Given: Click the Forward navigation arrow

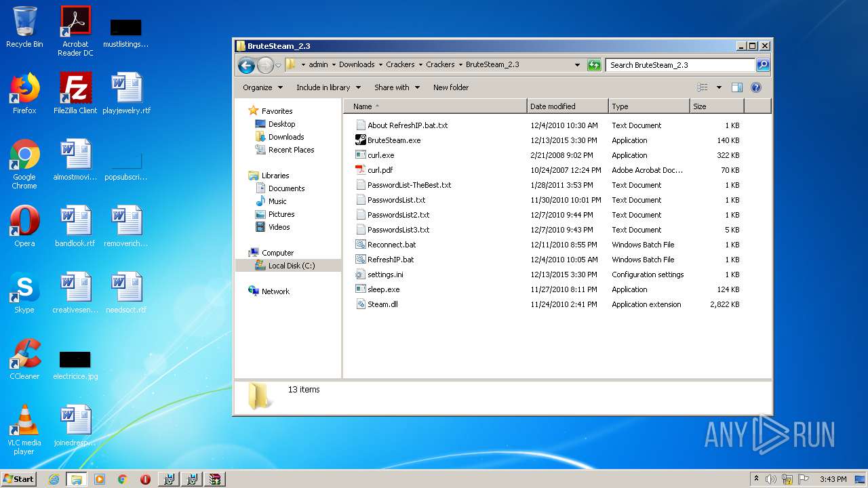Looking at the screenshot, I should 265,65.
